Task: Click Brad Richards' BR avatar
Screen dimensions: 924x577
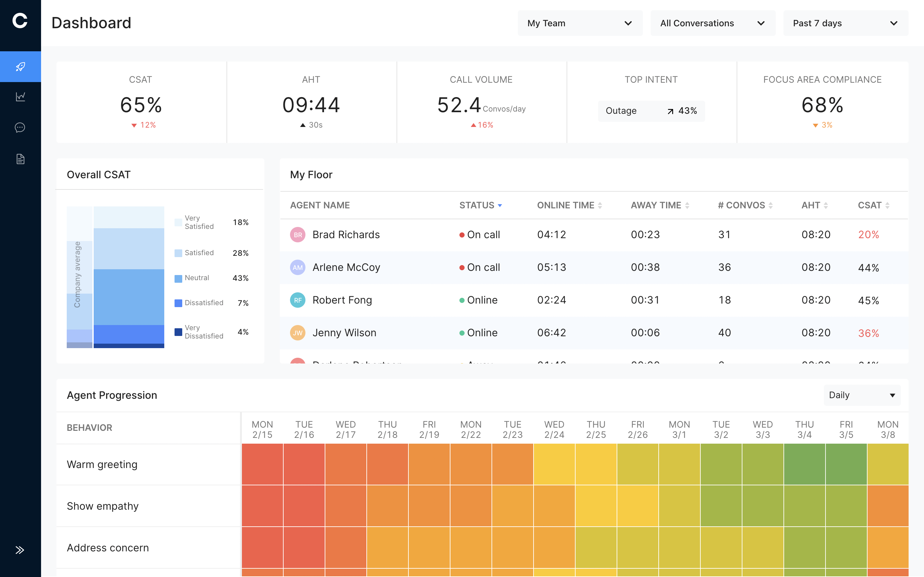Action: tap(297, 235)
